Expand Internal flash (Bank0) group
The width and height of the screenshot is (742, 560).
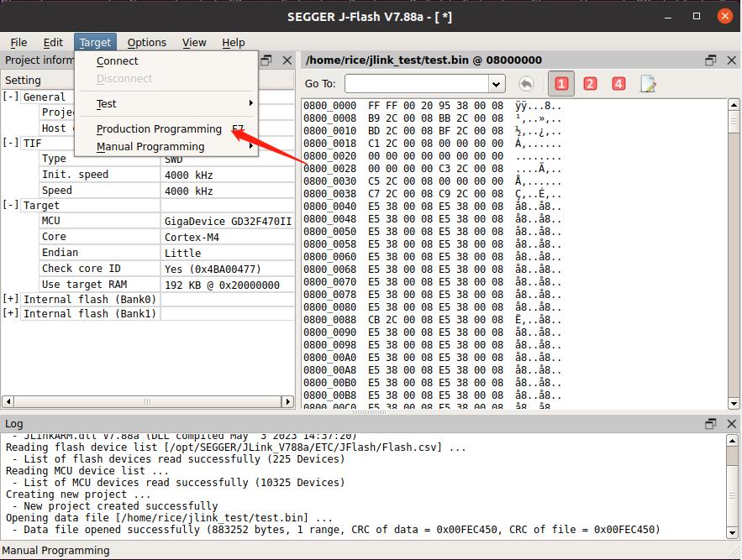11,299
